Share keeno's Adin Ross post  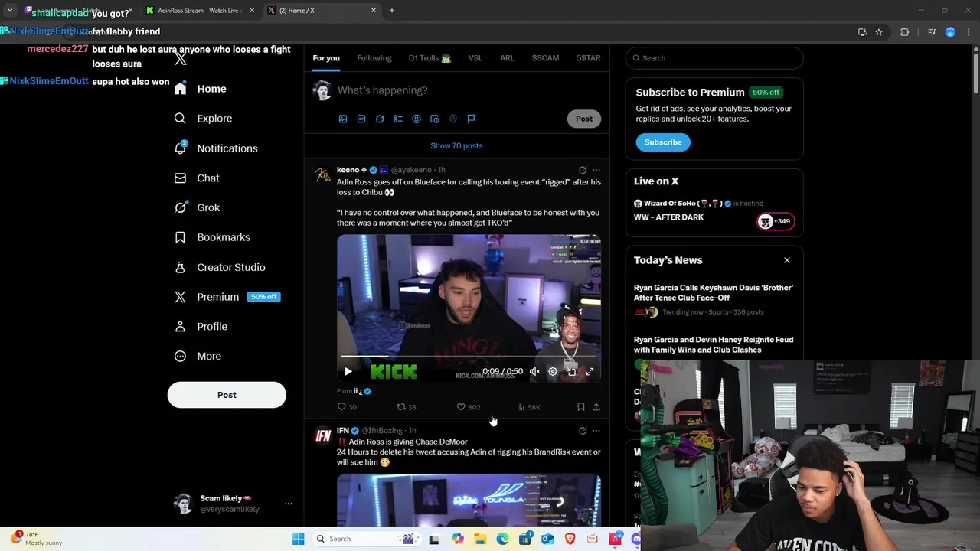(596, 407)
